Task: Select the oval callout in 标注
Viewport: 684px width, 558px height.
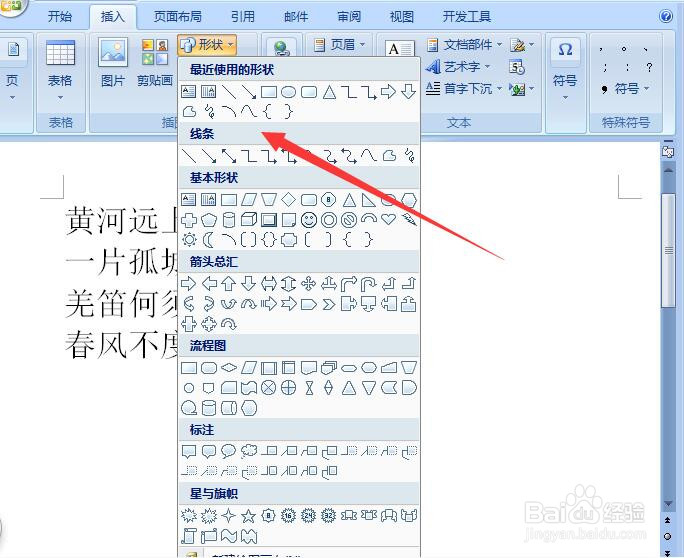Action: tap(229, 451)
